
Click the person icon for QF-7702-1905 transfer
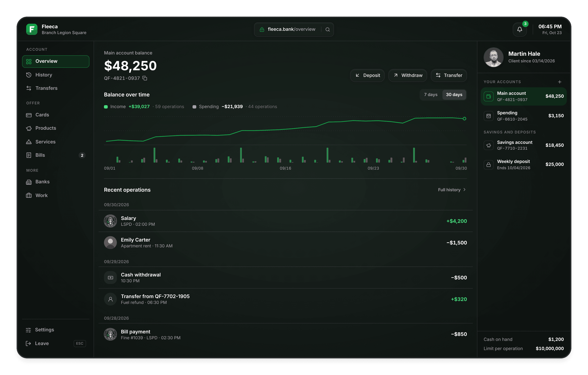click(x=110, y=299)
